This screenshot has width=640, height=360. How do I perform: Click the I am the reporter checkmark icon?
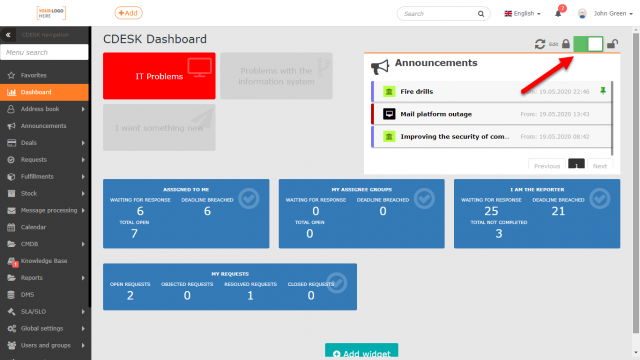(600, 199)
